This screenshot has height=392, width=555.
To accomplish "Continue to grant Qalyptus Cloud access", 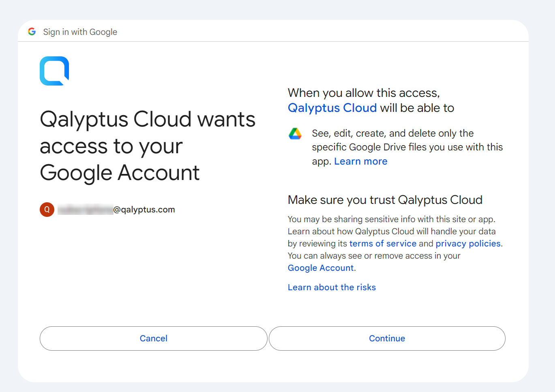I will click(387, 338).
